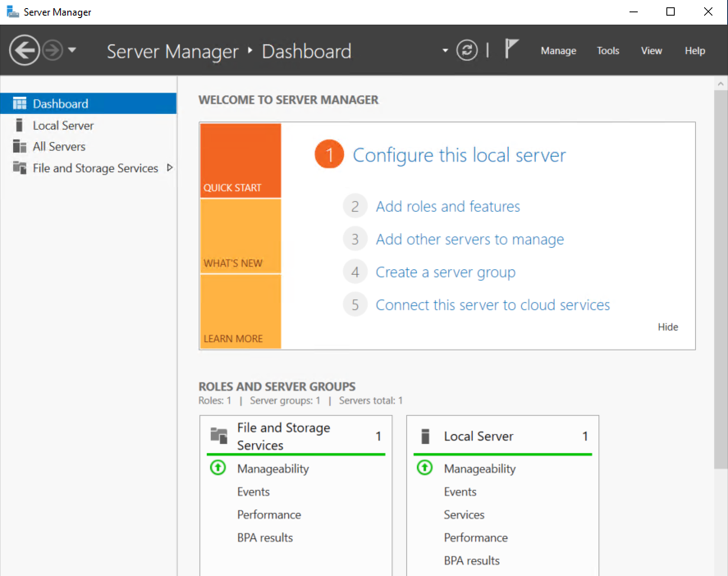Maximize the Server Manager window

[x=671, y=11]
